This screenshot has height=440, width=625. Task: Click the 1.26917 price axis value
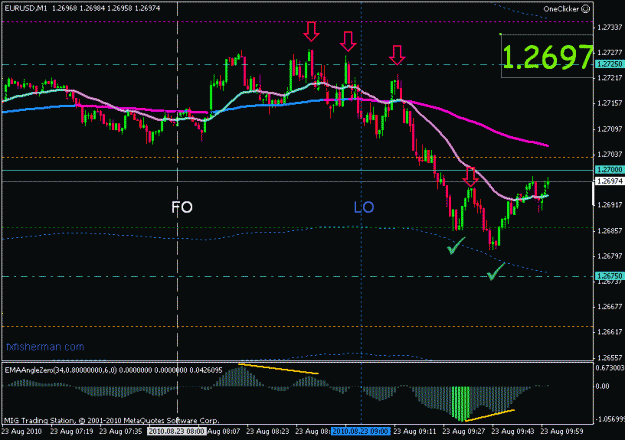pyautogui.click(x=610, y=205)
